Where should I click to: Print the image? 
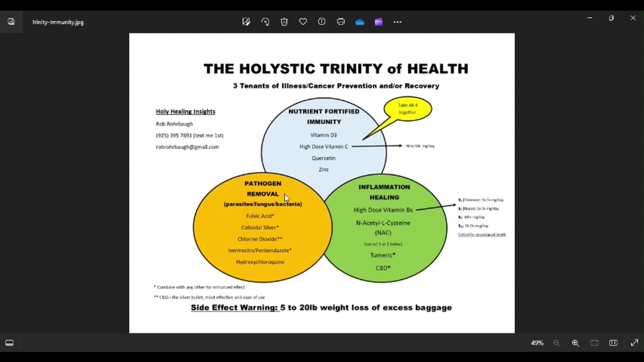point(341,22)
